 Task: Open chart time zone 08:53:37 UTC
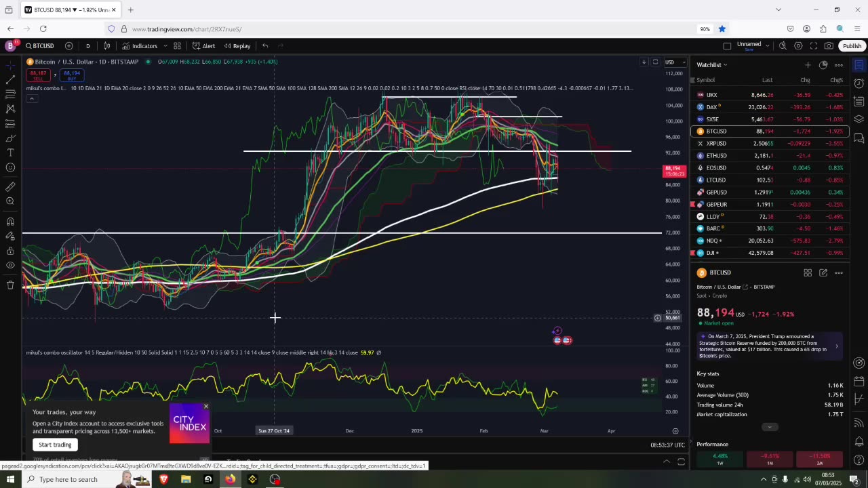tap(667, 445)
